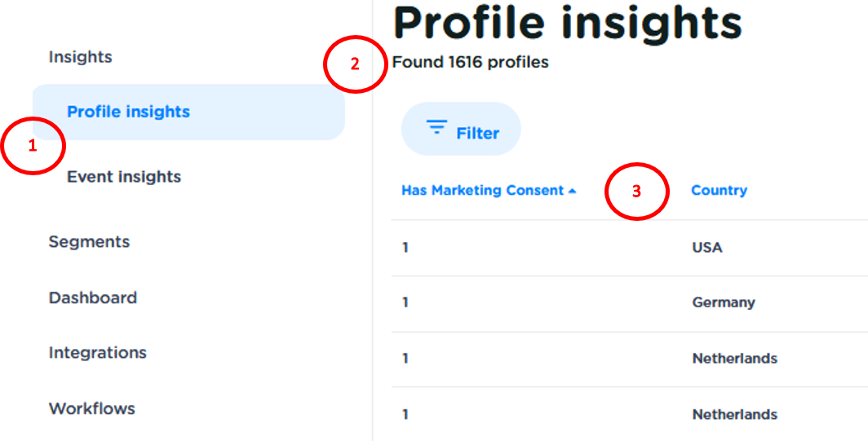Open Integrations from the sidebar
This screenshot has height=441, width=868.
click(x=97, y=353)
